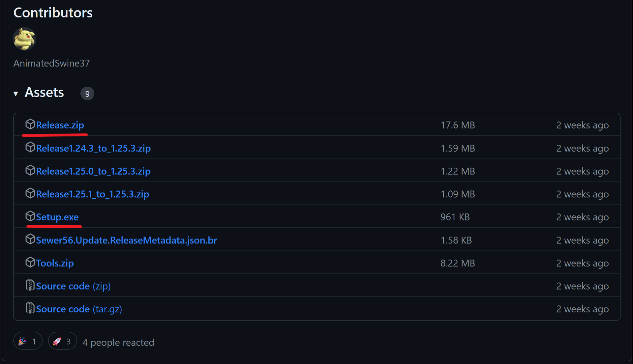The image size is (633, 364).
Task: Click the zip file icon beside Source code (zip)
Action: pyautogui.click(x=30, y=285)
